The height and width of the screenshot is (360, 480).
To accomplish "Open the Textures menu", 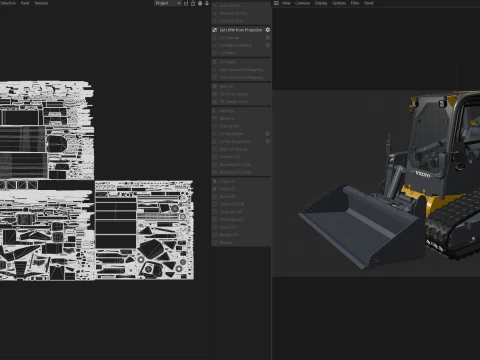I will coord(41,3).
